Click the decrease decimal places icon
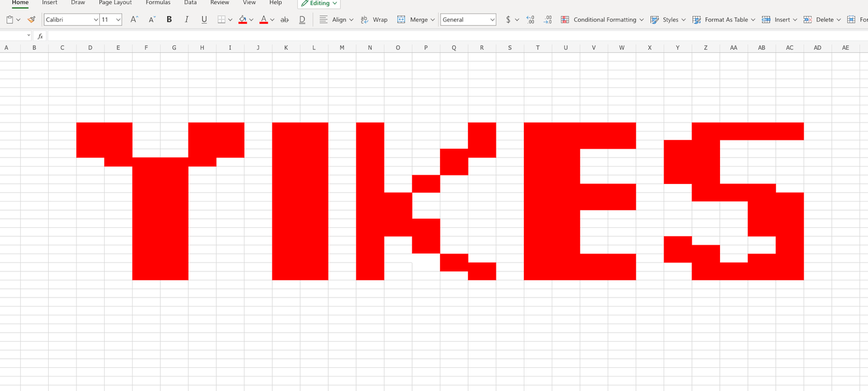Image resolution: width=868 pixels, height=391 pixels. pyautogui.click(x=548, y=20)
